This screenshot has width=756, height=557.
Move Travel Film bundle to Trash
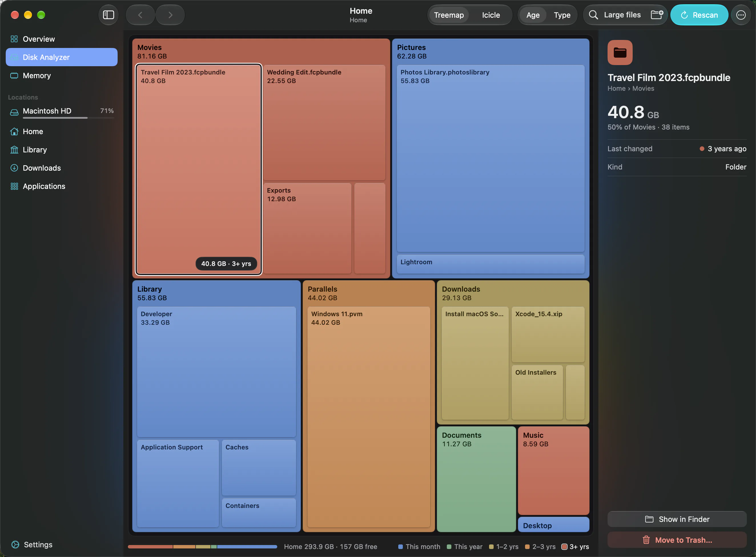click(677, 540)
